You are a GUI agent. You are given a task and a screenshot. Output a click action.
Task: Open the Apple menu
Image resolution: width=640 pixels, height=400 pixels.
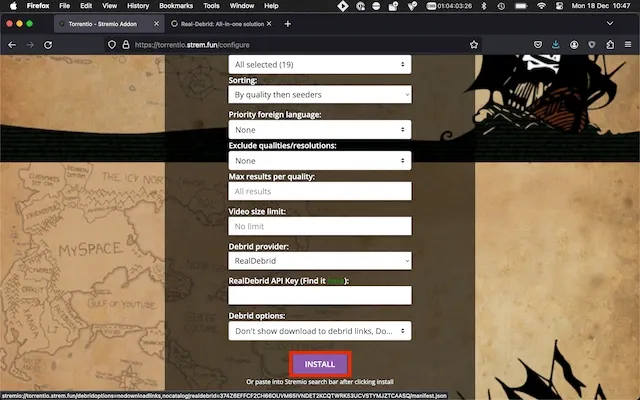point(13,6)
